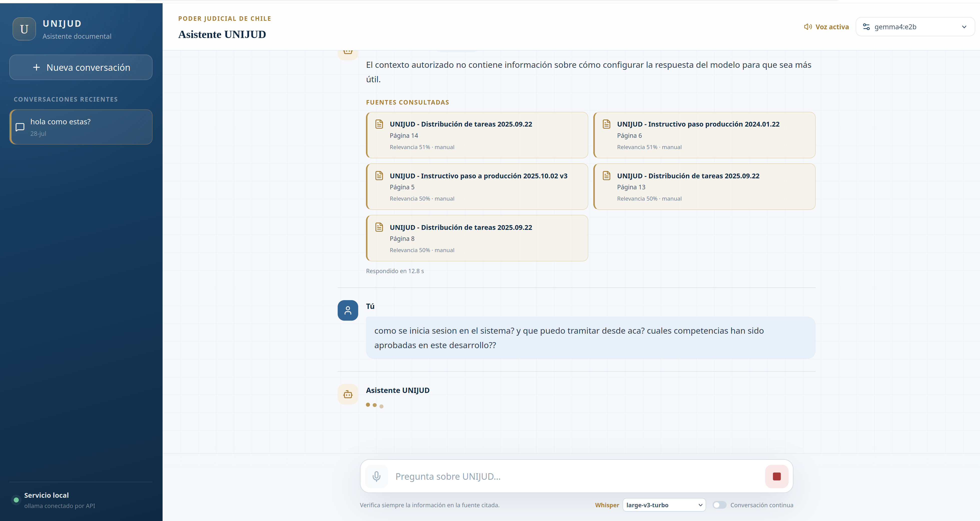The width and height of the screenshot is (980, 521).
Task: Click the chevron arrow of the gemma4:e2b selector
Action: coord(964,27)
